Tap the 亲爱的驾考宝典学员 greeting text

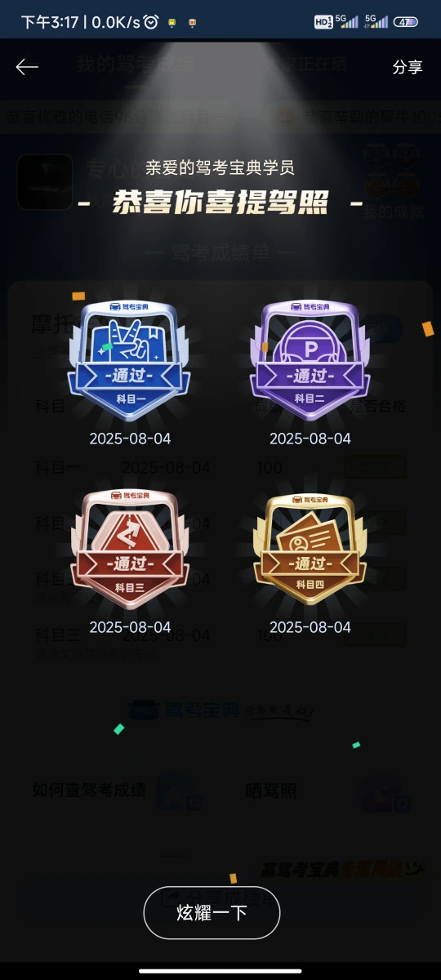(220, 167)
